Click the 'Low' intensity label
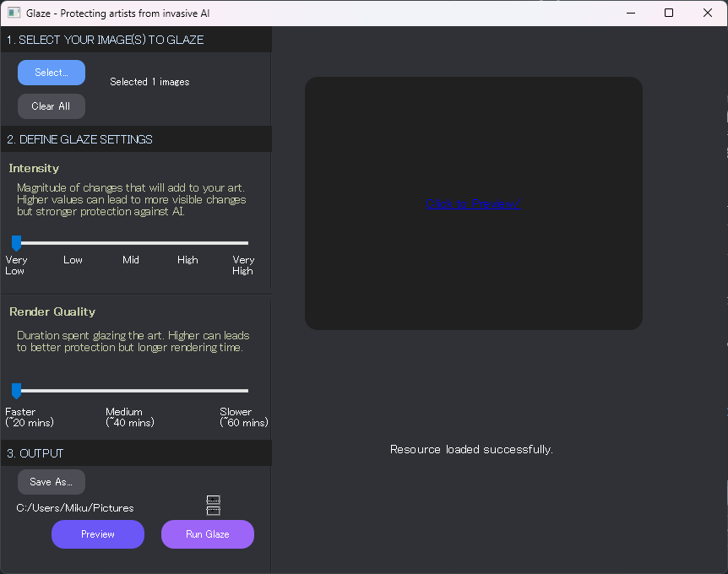The width and height of the screenshot is (728, 574). [73, 260]
